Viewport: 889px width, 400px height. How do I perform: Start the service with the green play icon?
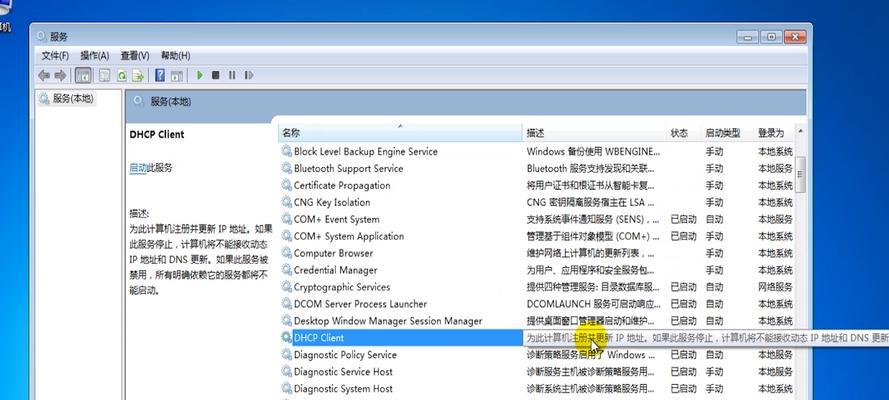click(200, 75)
